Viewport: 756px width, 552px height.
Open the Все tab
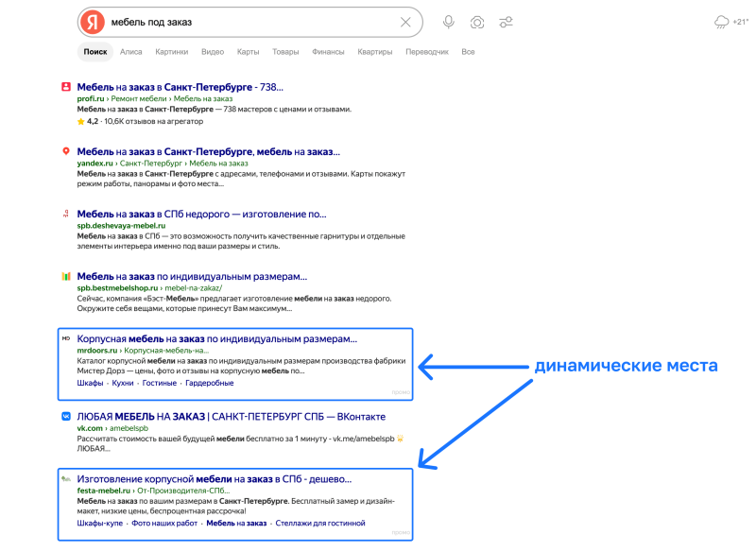[x=468, y=52]
